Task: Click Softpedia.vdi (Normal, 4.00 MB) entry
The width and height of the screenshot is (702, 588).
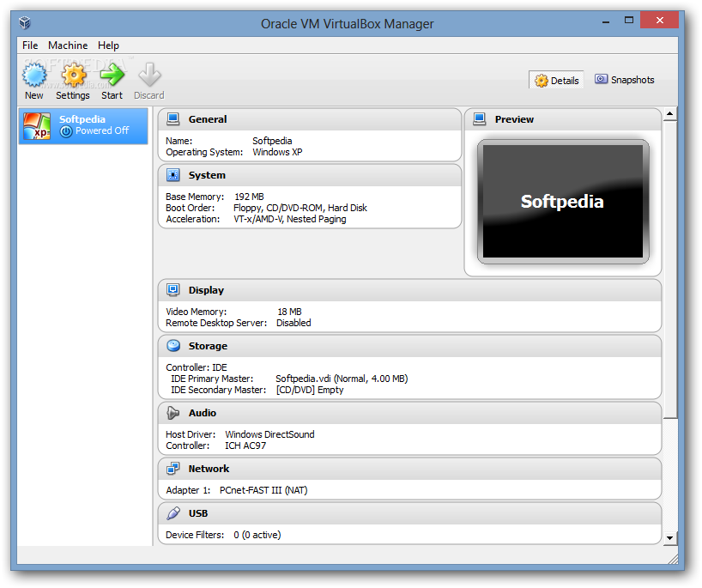Action: coord(342,379)
